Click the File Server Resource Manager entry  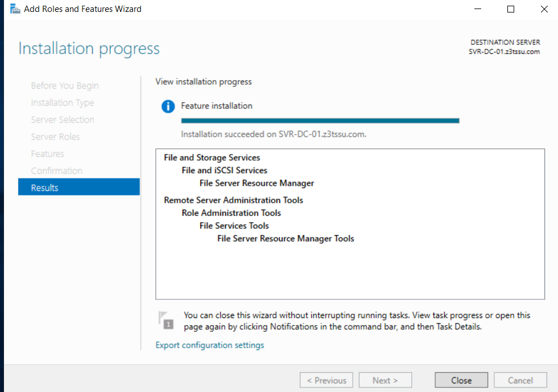coord(257,183)
